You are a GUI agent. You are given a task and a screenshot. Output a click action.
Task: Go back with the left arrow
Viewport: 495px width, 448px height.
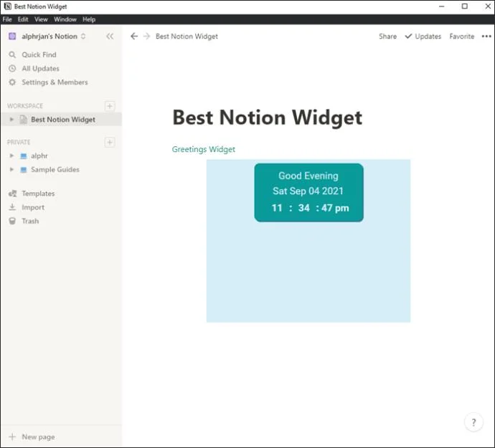(134, 37)
